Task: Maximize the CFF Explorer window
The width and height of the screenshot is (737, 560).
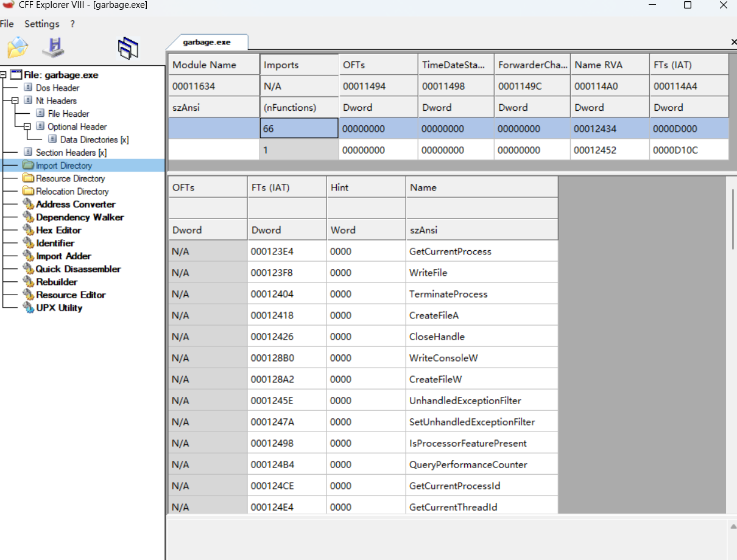Action: [688, 5]
